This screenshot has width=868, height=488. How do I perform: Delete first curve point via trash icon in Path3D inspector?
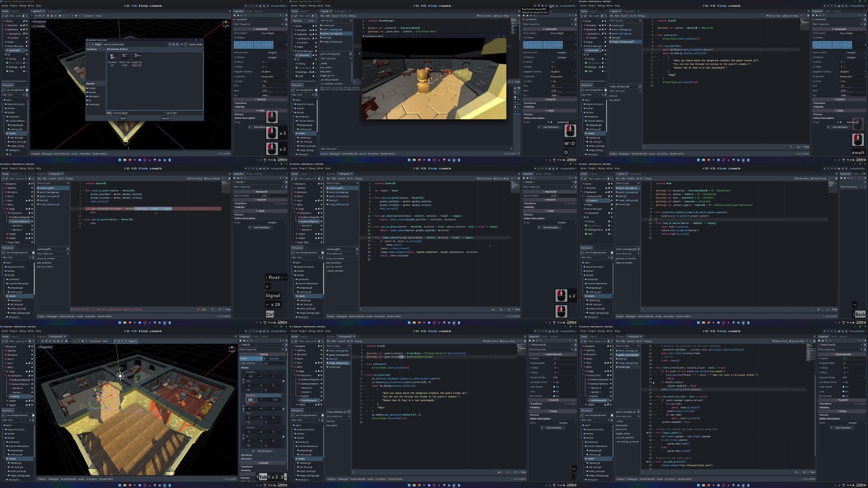(284, 381)
